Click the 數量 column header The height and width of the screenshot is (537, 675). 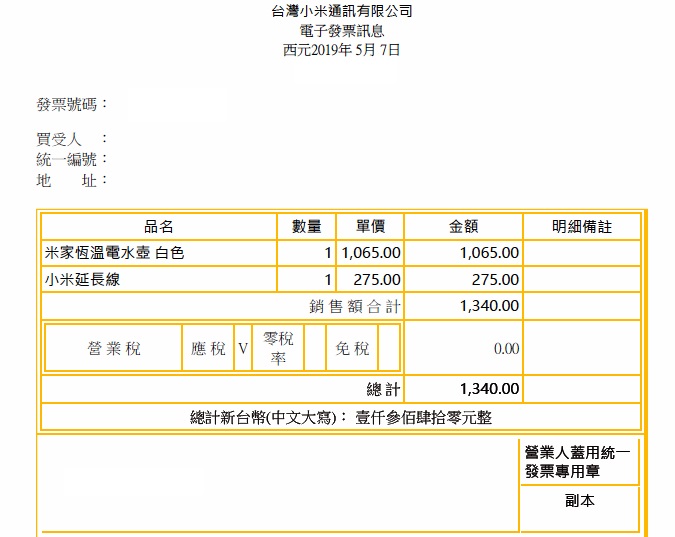click(x=307, y=227)
